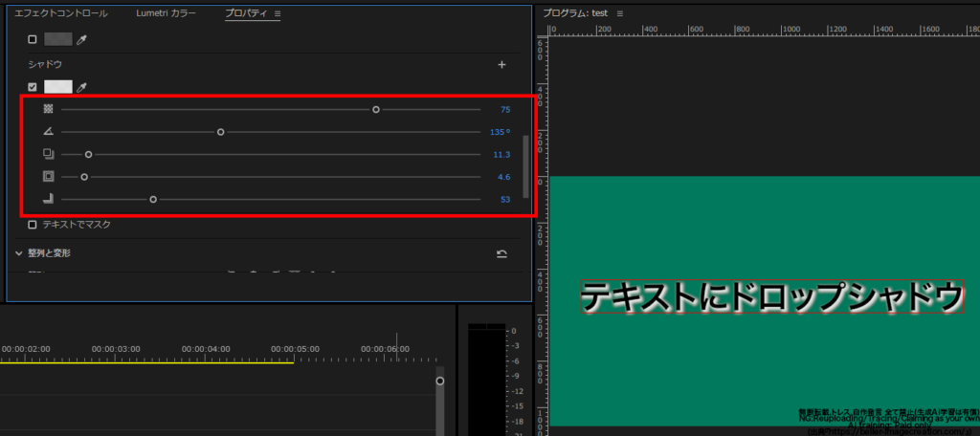Click the opacity slider handle at 75
Viewport: 980px width, 436px height.
(x=376, y=109)
